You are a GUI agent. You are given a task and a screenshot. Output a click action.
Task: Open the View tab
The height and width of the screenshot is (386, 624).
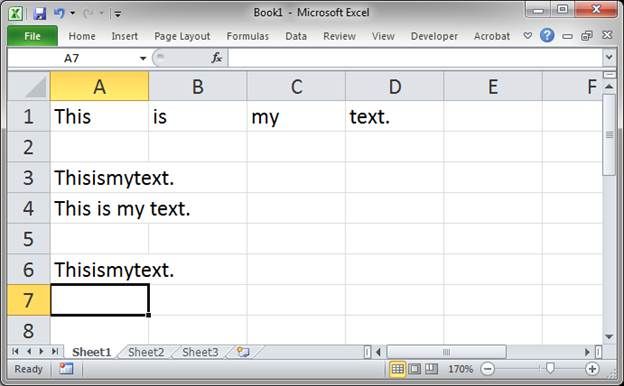click(x=383, y=36)
